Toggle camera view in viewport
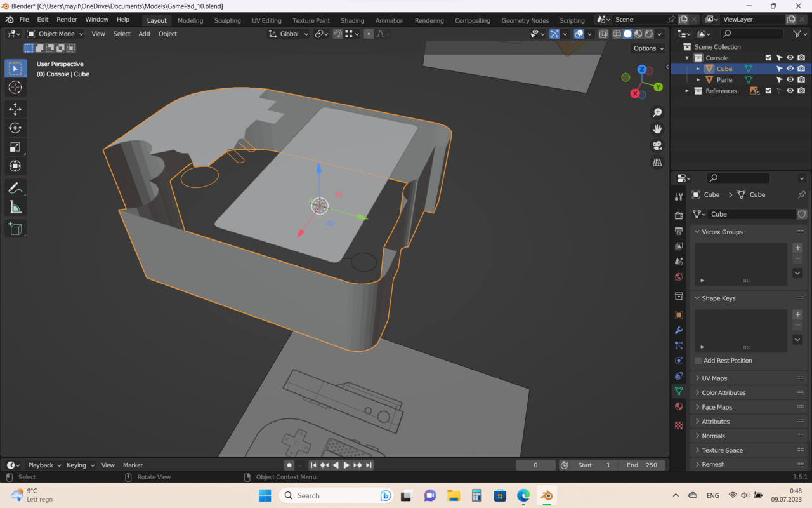812x508 pixels. 657,145
